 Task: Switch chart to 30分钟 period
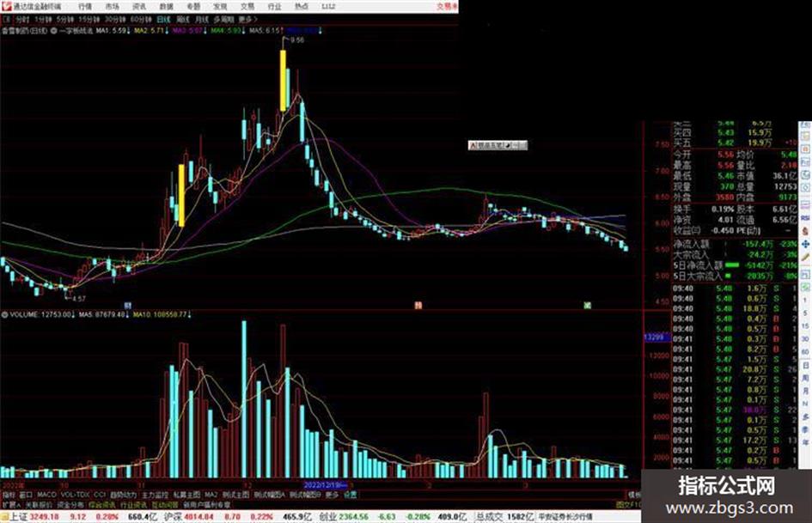pos(115,19)
